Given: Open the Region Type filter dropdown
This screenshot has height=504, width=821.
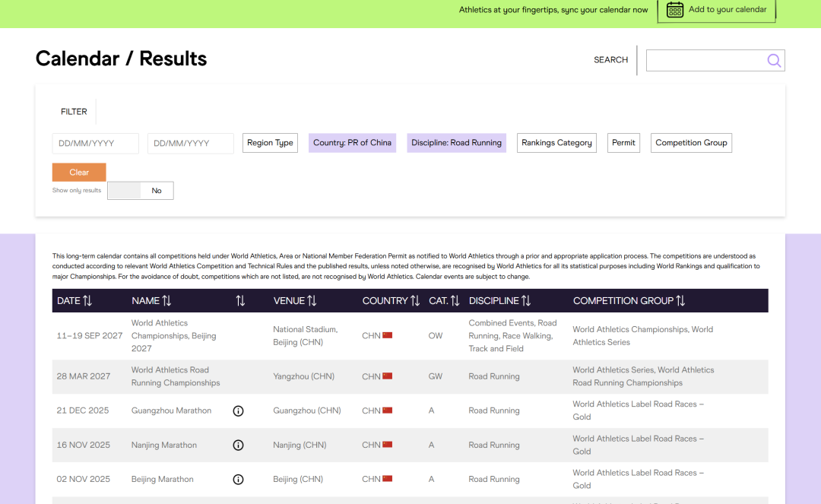Looking at the screenshot, I should point(270,143).
